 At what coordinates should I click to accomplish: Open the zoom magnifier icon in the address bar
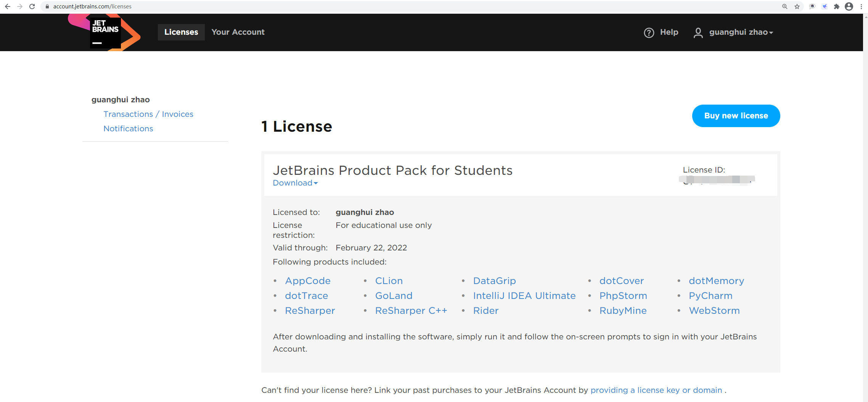784,6
